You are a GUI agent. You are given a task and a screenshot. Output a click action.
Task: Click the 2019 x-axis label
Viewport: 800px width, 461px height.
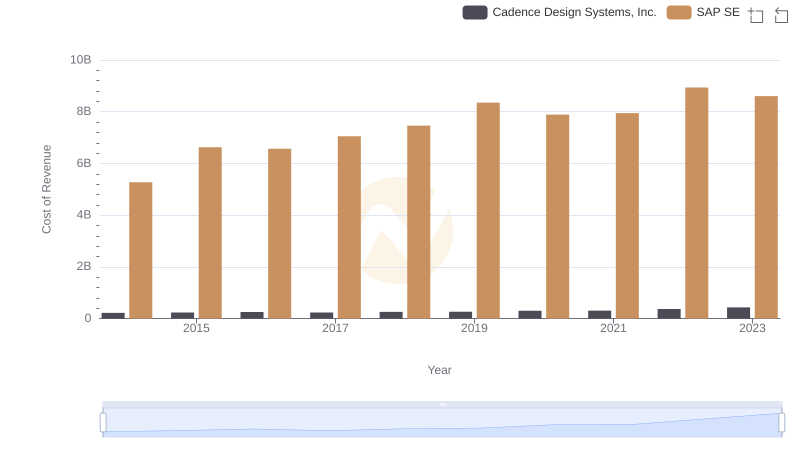(x=474, y=328)
